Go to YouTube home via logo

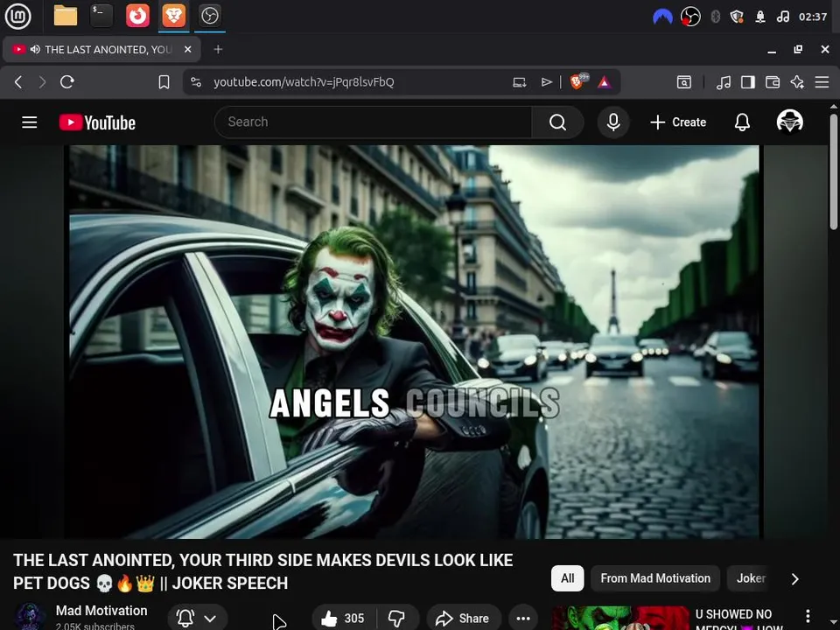tap(97, 122)
